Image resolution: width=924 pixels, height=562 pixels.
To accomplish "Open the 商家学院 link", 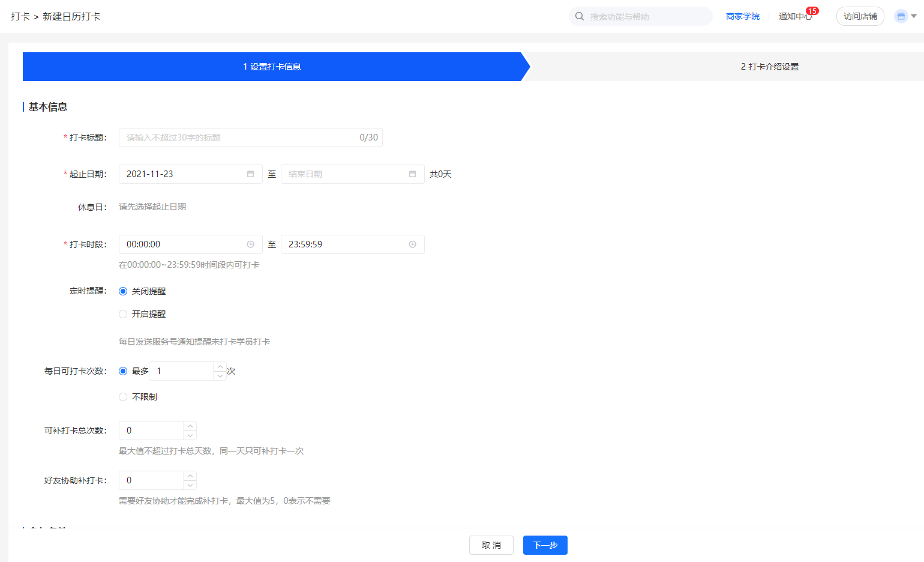I will click(742, 16).
